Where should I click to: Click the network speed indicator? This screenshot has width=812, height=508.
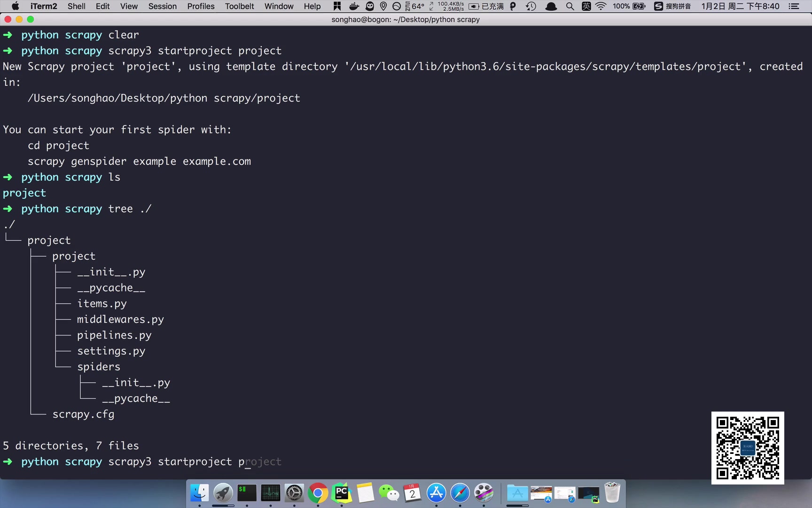point(446,6)
